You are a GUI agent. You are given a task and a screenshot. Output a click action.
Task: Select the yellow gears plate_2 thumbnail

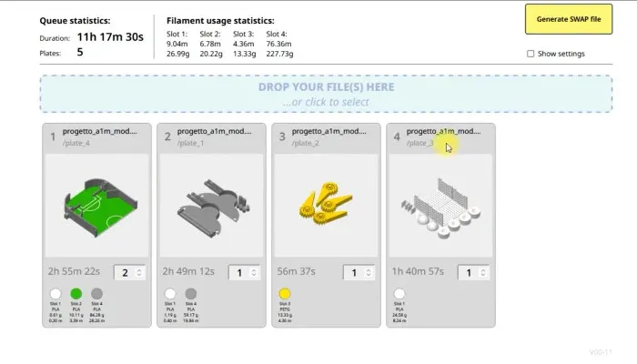(326, 206)
